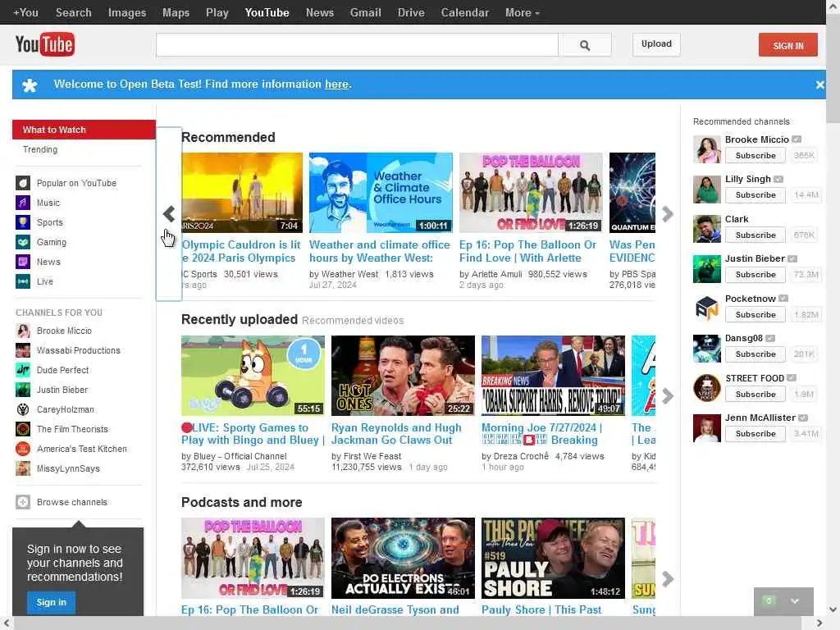Open 'Ep 16: Pop The Balloon' recommended title
This screenshot has height=630, width=840.
click(527, 251)
